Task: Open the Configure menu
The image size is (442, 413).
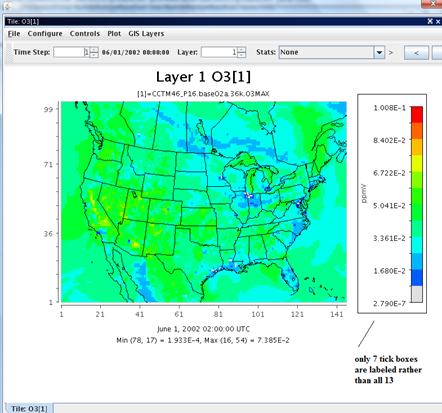Action: (x=45, y=34)
